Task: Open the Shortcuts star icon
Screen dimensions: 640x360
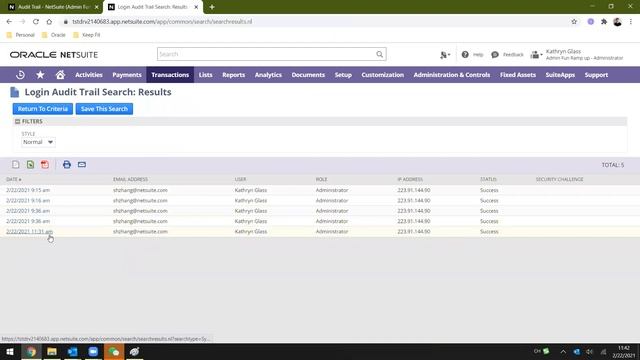Action: coord(40,75)
